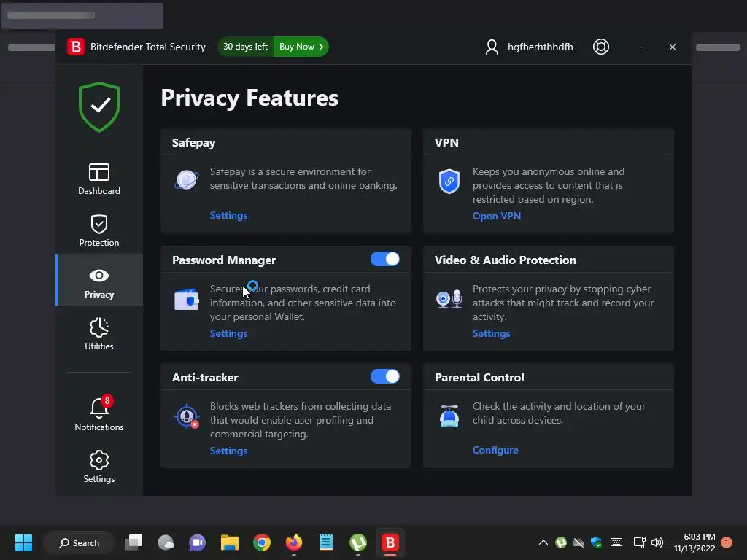This screenshot has width=747, height=560.
Task: Open the Utilities section
Action: click(99, 334)
